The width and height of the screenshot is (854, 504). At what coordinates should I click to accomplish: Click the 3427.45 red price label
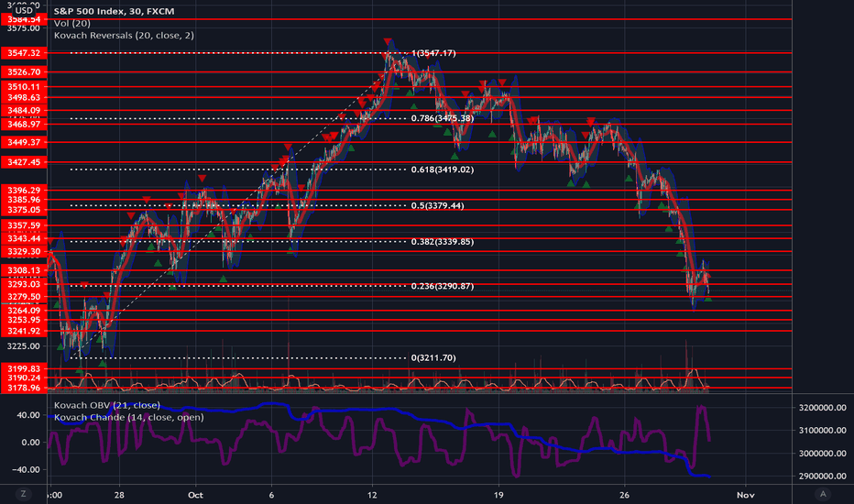(x=24, y=162)
